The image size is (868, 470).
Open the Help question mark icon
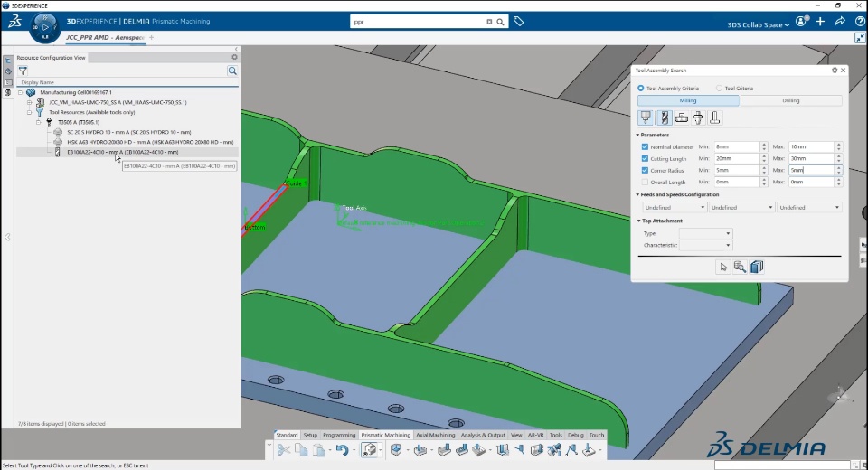[860, 22]
